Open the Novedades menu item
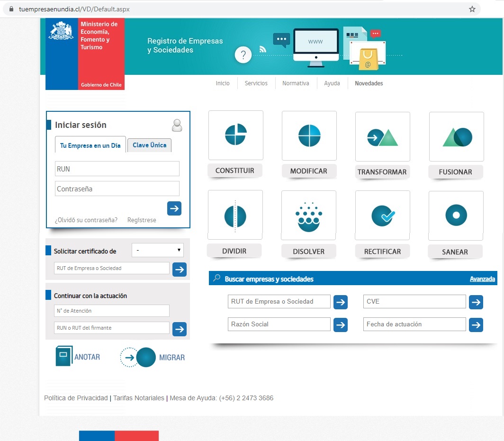The image size is (504, 441). [369, 83]
